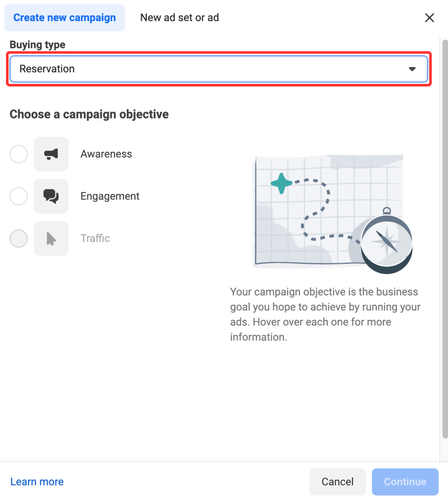The height and width of the screenshot is (497, 448).
Task: Switch to Create new campaign tab
Action: tap(64, 18)
